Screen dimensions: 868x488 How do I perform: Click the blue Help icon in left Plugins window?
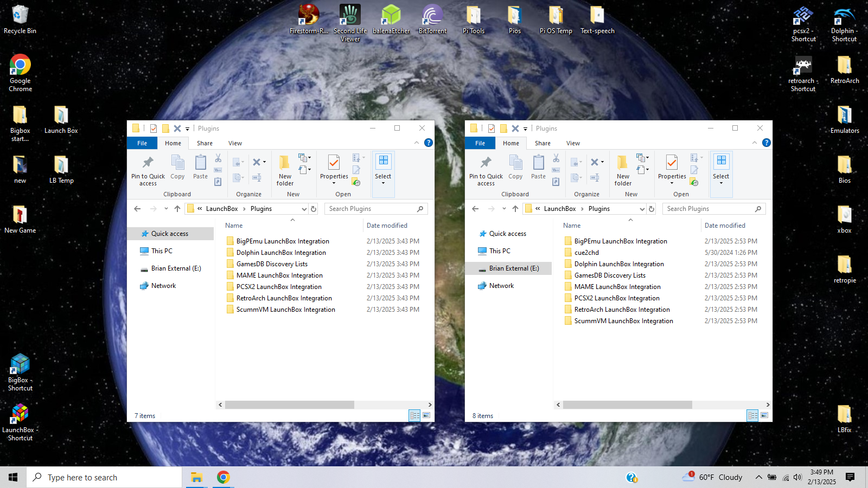[x=429, y=143]
